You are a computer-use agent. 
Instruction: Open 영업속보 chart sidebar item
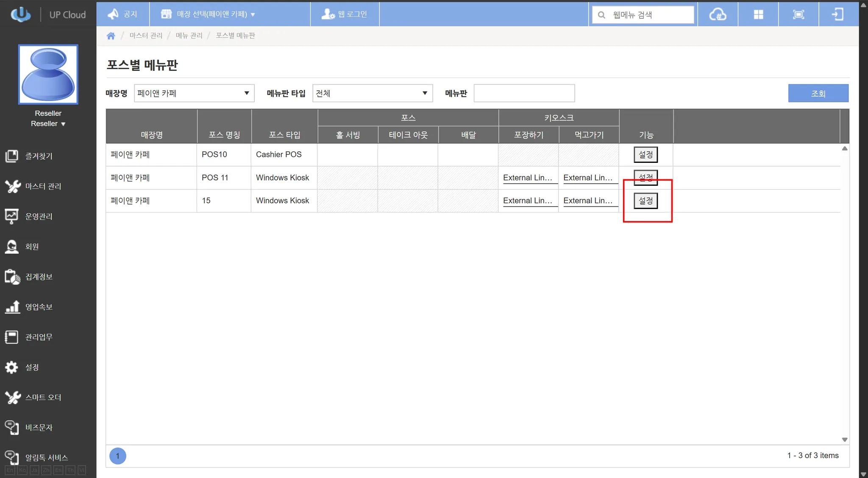click(x=39, y=307)
